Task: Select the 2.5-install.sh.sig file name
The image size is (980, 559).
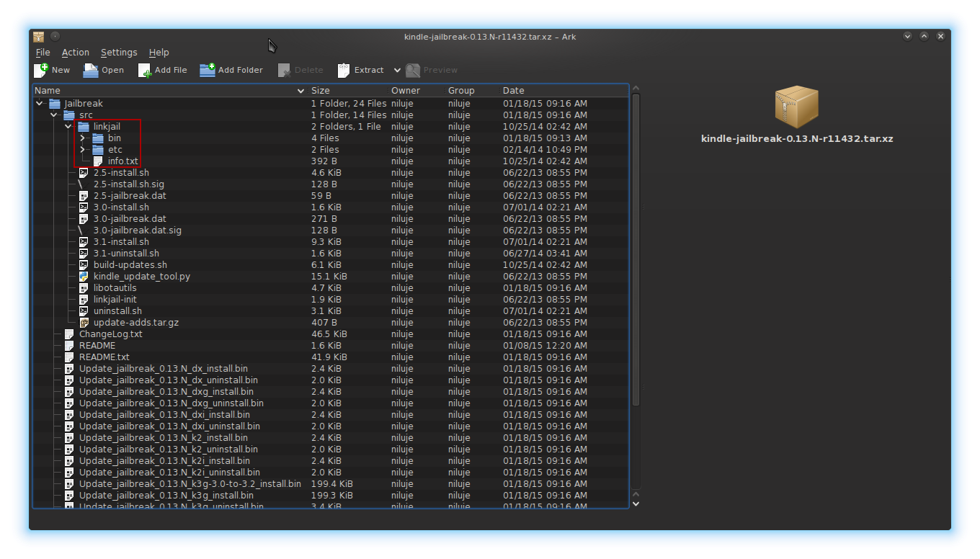Action: (129, 184)
